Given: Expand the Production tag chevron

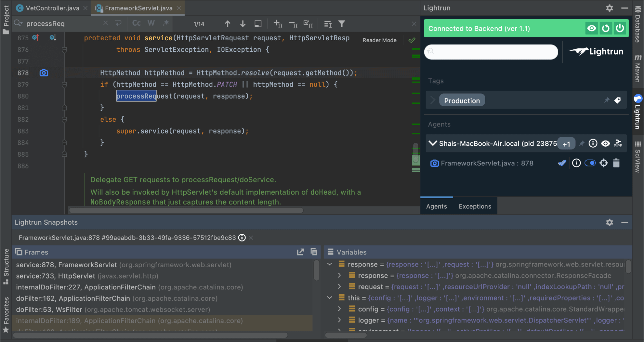Looking at the screenshot, I should [433, 100].
